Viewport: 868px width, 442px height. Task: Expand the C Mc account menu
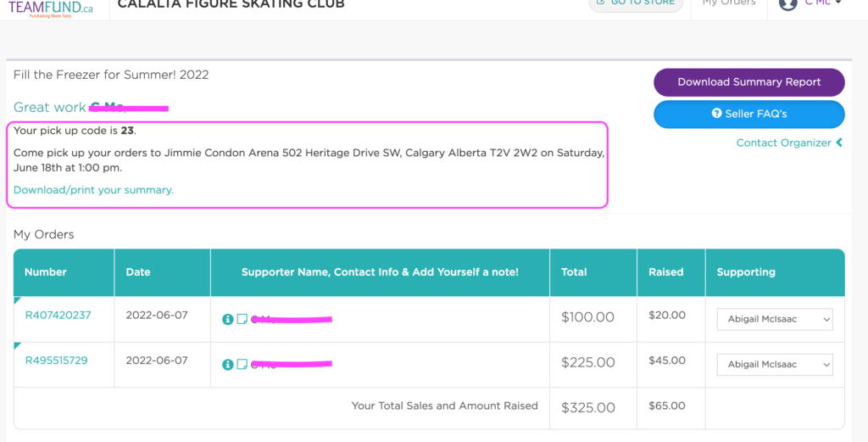point(822,3)
